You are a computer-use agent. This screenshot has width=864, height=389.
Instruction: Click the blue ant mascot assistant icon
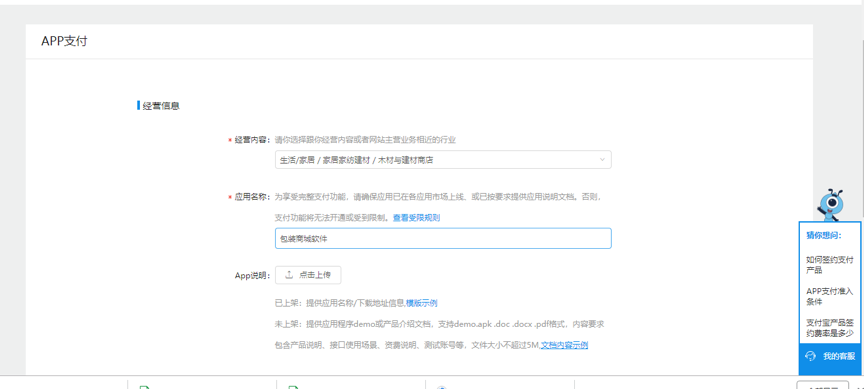coord(830,204)
